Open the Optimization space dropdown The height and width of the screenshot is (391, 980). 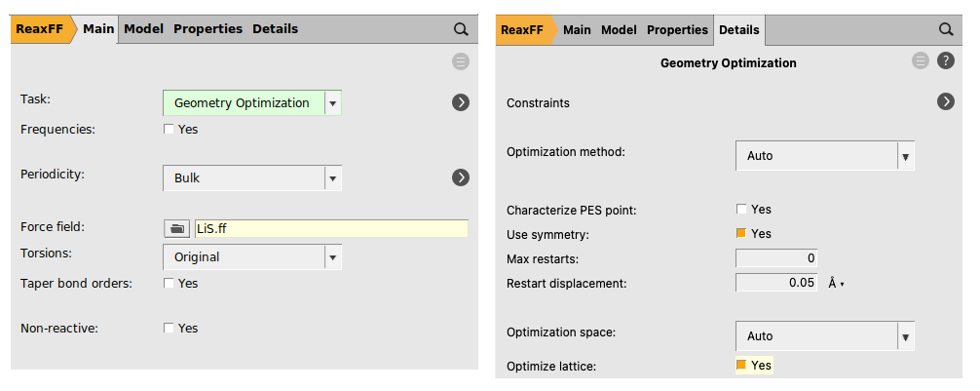(825, 336)
